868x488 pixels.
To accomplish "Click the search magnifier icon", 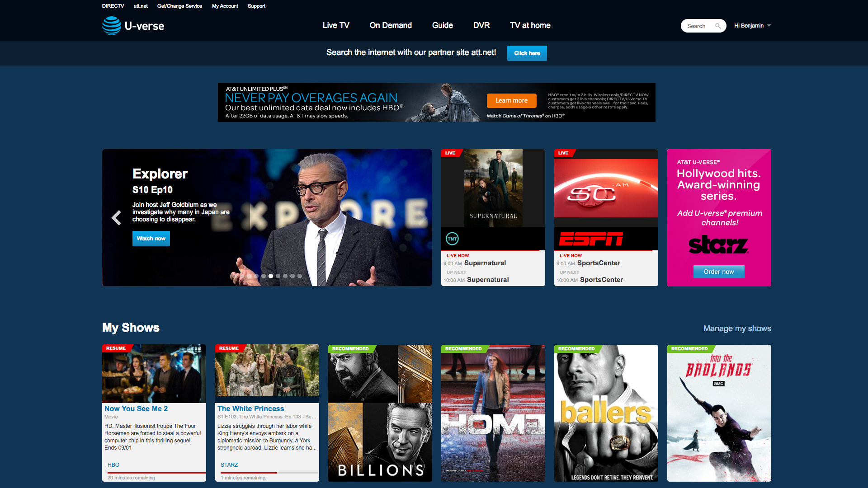I will [x=718, y=26].
